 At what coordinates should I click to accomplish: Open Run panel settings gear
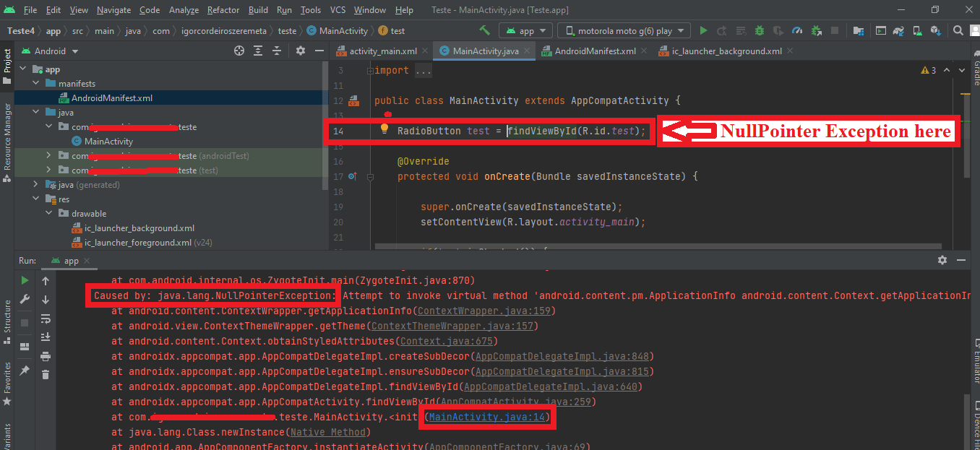pos(942,260)
